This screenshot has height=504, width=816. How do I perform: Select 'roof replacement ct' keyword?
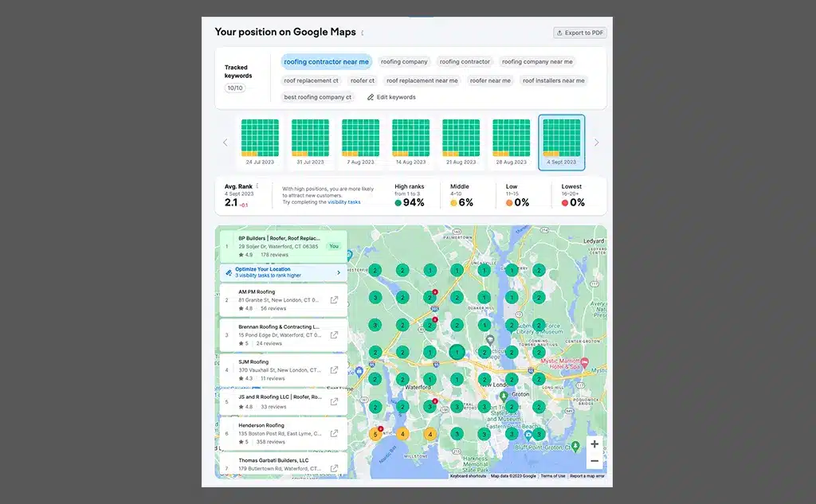pos(312,80)
